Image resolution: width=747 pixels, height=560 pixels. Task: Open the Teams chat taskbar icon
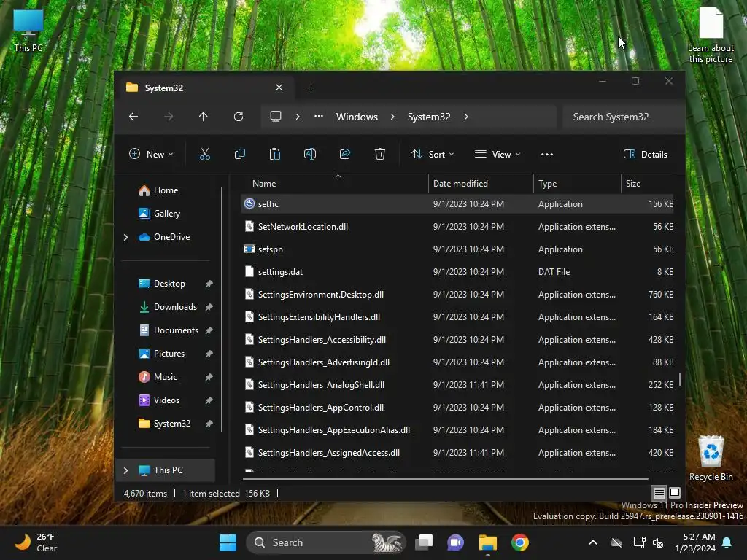(455, 542)
